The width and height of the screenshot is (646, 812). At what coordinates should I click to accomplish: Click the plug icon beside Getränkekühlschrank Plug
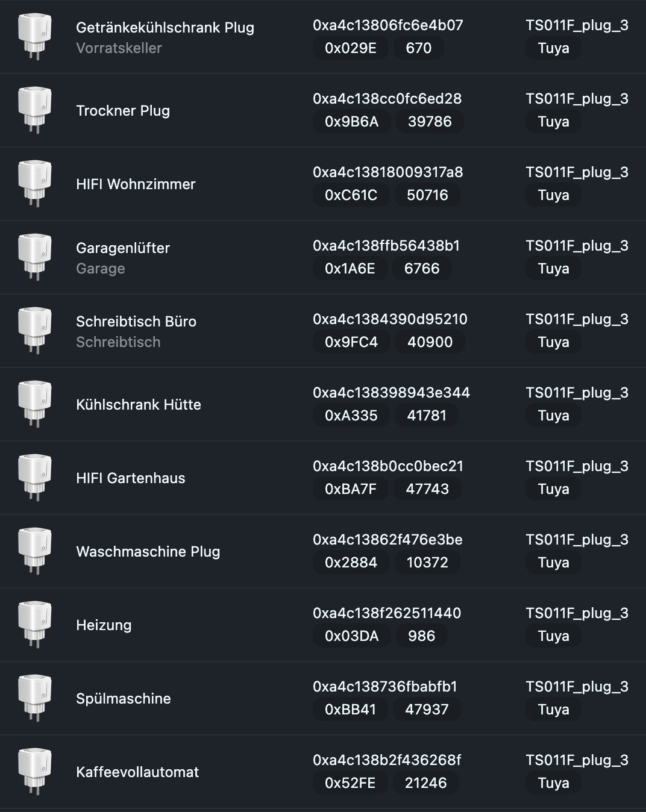34,37
